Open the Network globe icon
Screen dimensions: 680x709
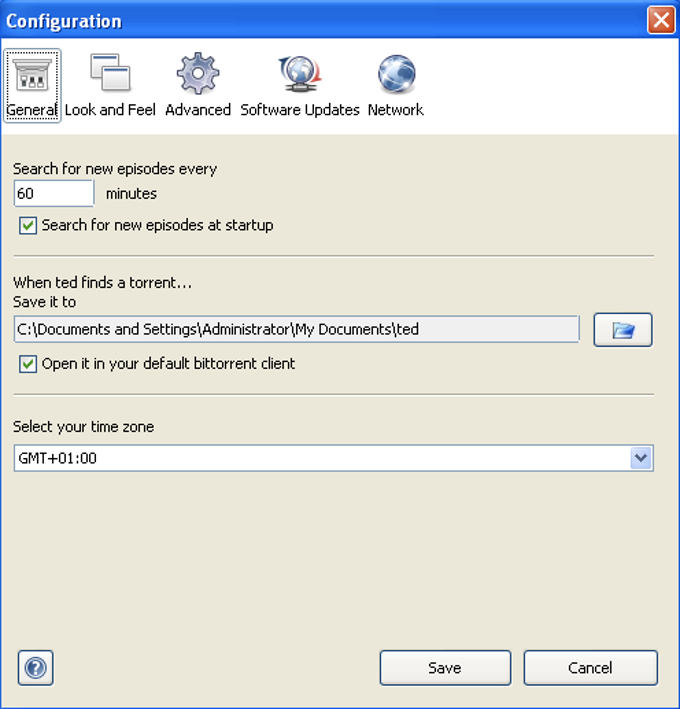395,74
